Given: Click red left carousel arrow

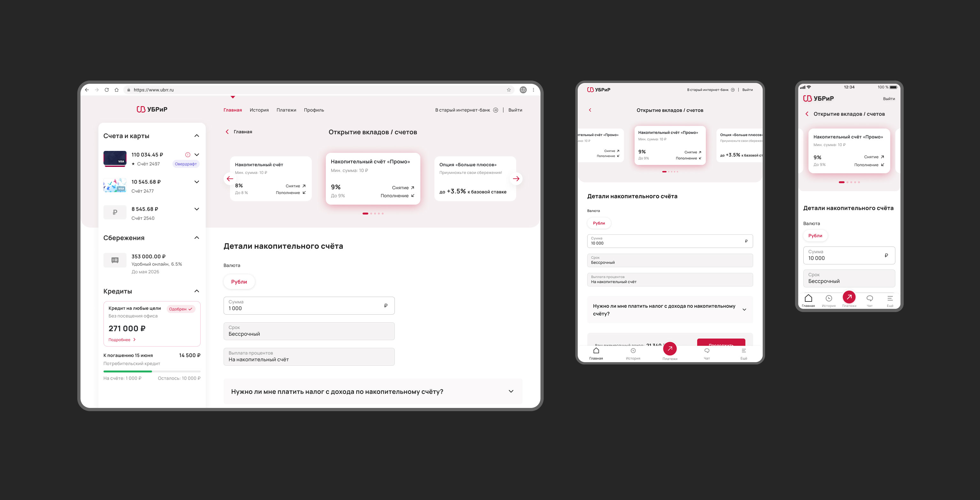Looking at the screenshot, I should coord(230,179).
